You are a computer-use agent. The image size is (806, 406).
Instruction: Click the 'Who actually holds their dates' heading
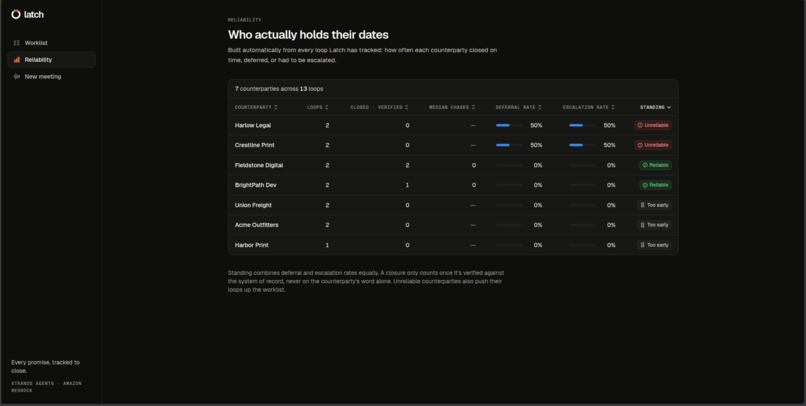[x=308, y=35]
